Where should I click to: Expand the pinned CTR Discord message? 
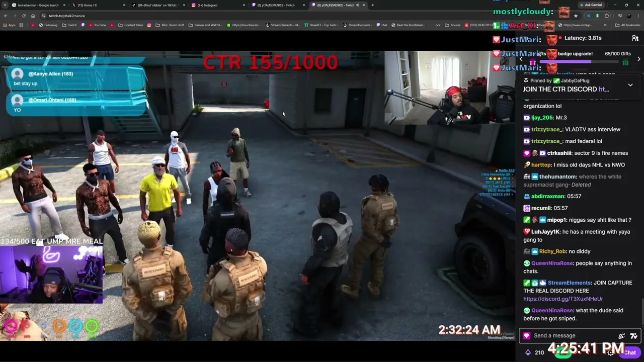(x=630, y=85)
